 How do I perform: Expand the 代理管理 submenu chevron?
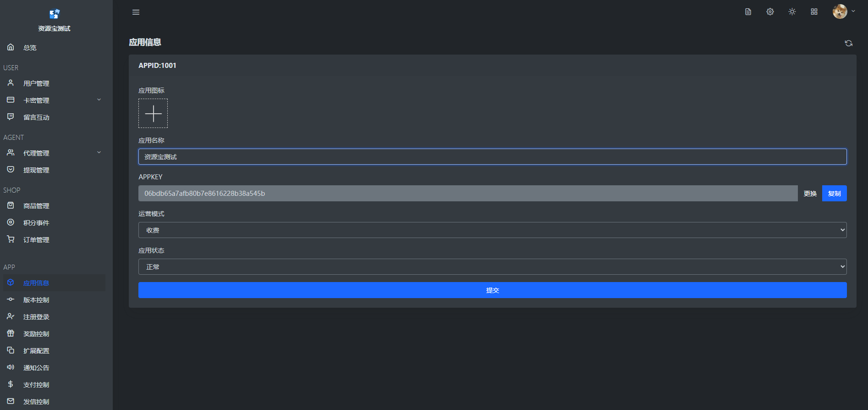[99, 152]
